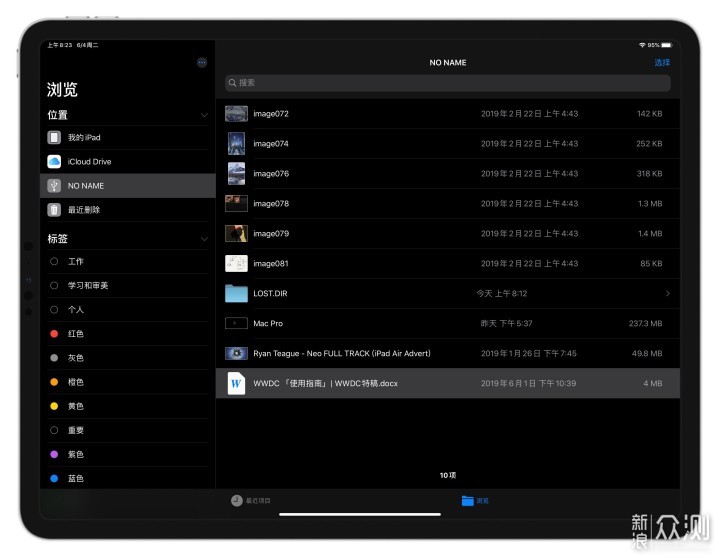Open the image072 thumbnail
The image size is (720, 559).
[236, 114]
